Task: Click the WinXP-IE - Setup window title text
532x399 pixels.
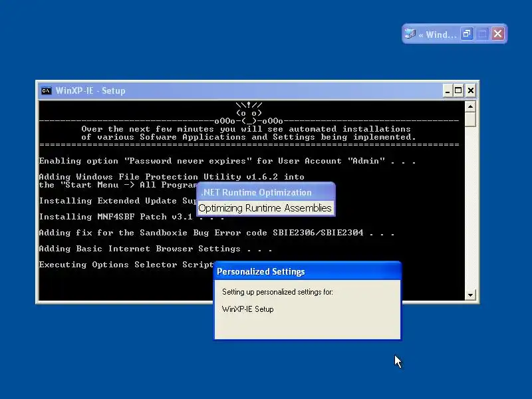Action: [x=90, y=91]
